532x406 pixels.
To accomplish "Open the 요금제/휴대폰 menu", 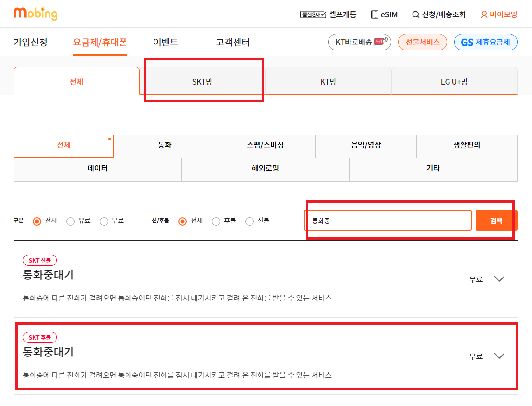I will (x=100, y=42).
